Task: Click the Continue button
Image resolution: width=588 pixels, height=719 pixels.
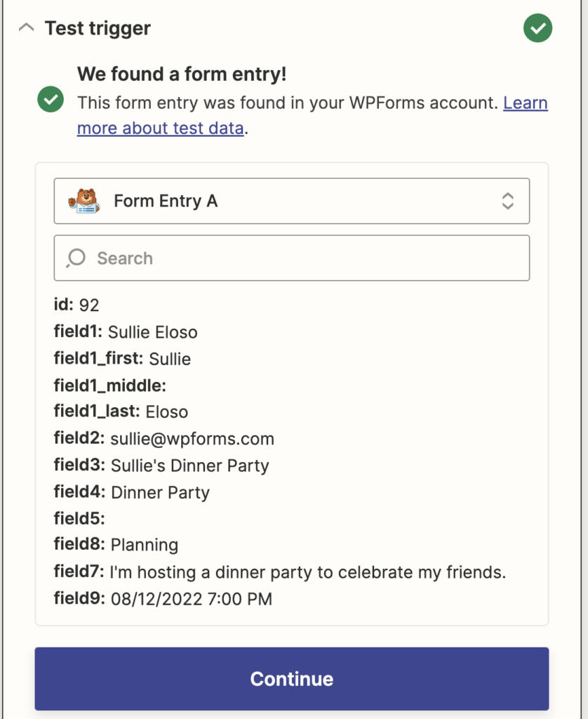Action: pos(293,678)
